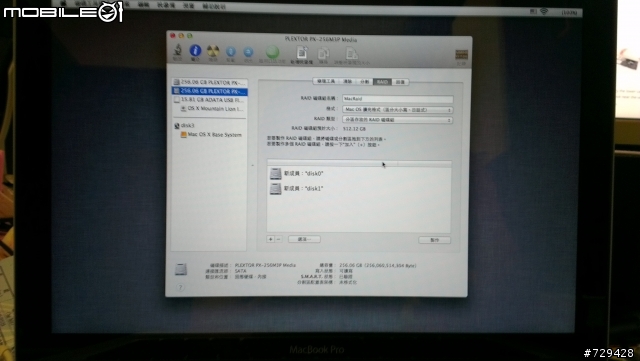Click the Resize Image toolbar icon
Viewport: 640px width, 361px height.
(352, 53)
